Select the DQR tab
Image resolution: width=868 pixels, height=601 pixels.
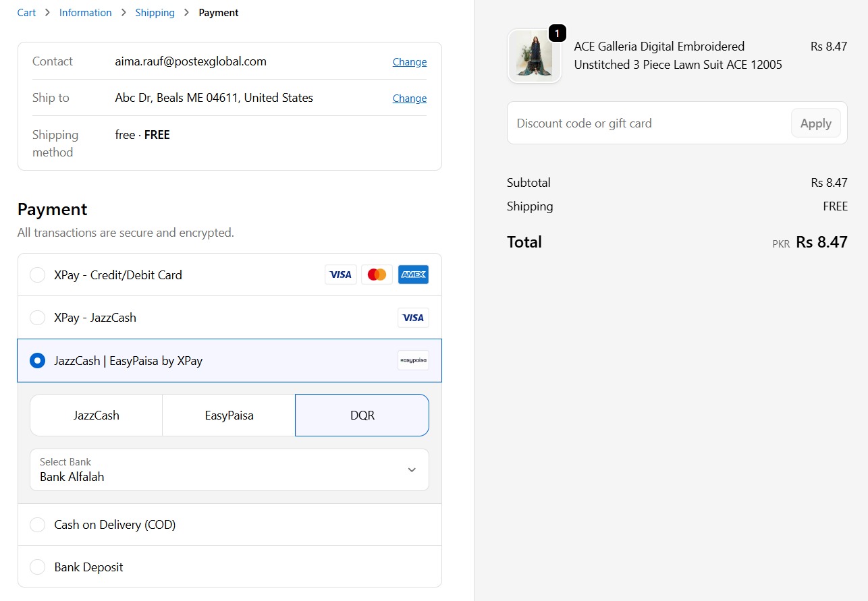pyautogui.click(x=362, y=416)
